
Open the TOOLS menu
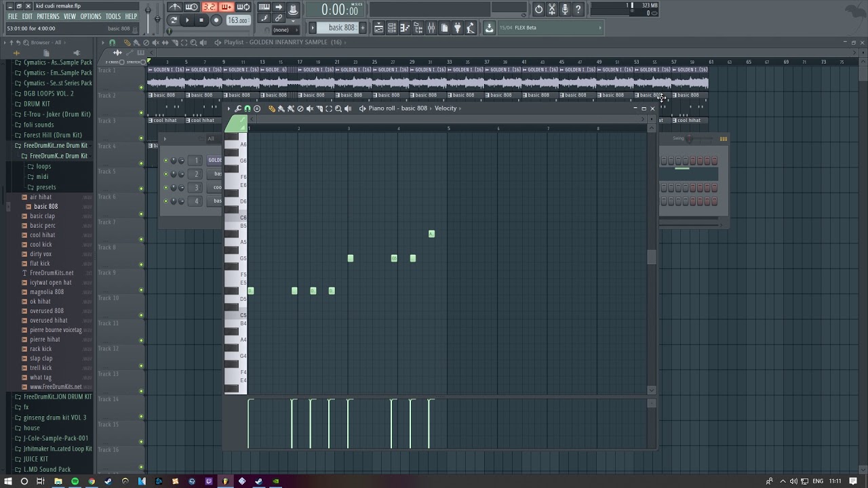coord(113,16)
